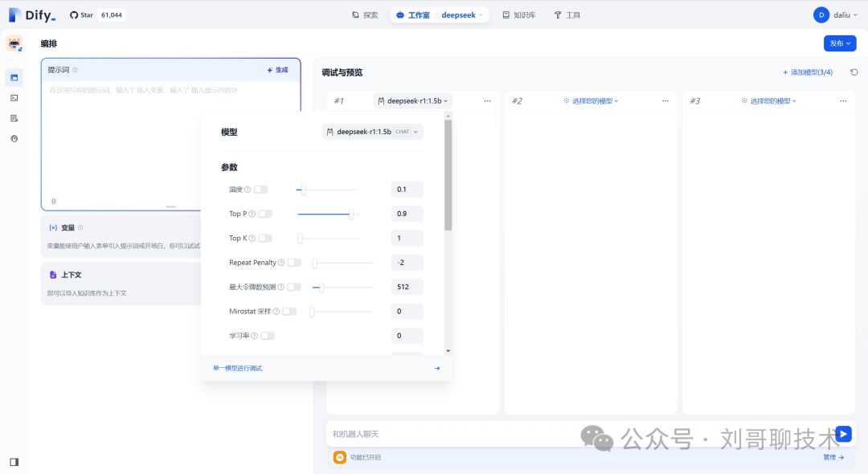
Task: Click the Repeat Penalty value field -2
Action: click(x=407, y=263)
